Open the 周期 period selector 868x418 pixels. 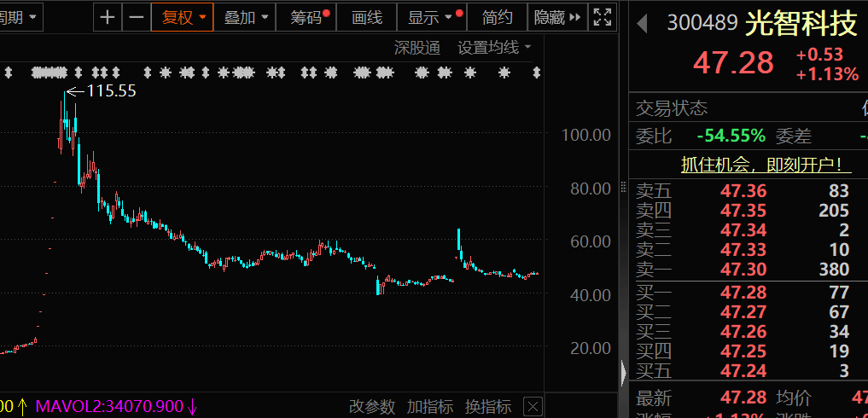[20, 17]
